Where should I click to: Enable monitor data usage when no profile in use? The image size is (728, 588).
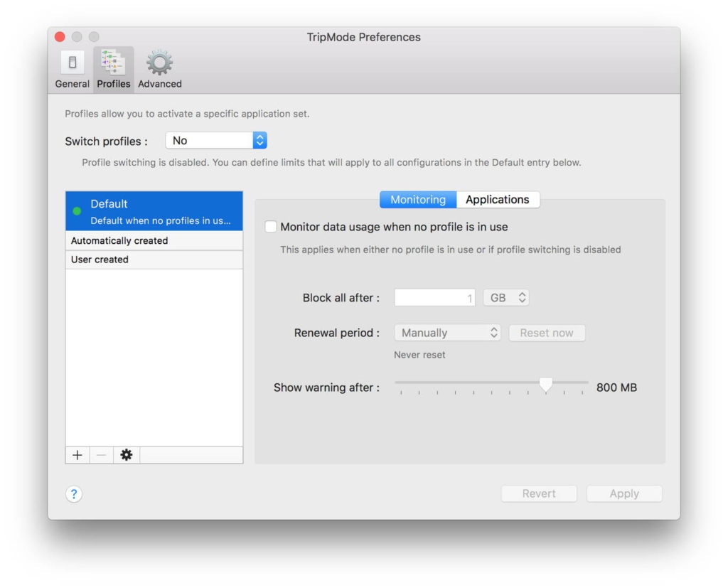271,227
